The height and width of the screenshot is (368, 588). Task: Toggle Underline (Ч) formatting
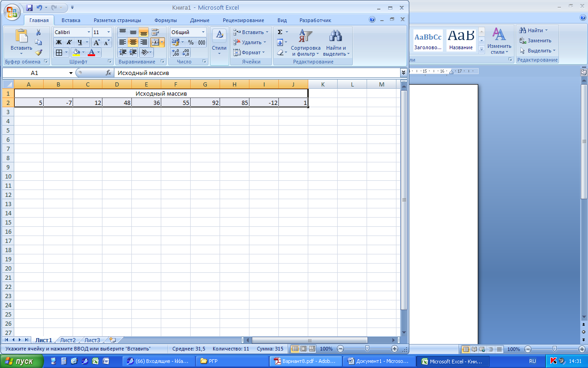pos(80,42)
